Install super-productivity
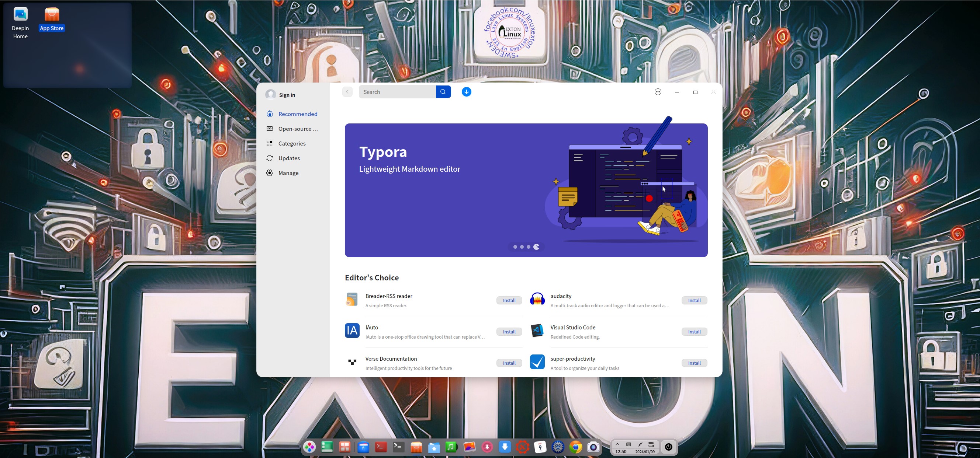This screenshot has height=458, width=980. point(694,363)
